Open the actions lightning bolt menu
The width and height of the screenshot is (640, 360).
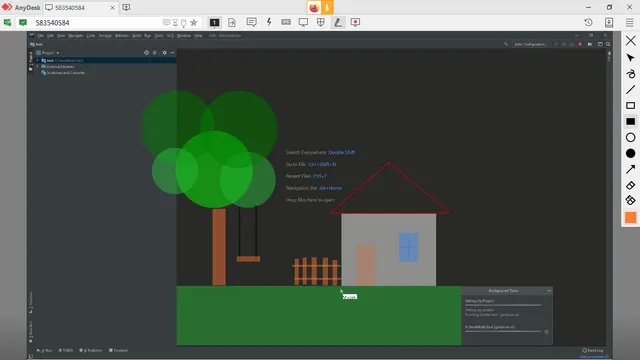tap(269, 22)
